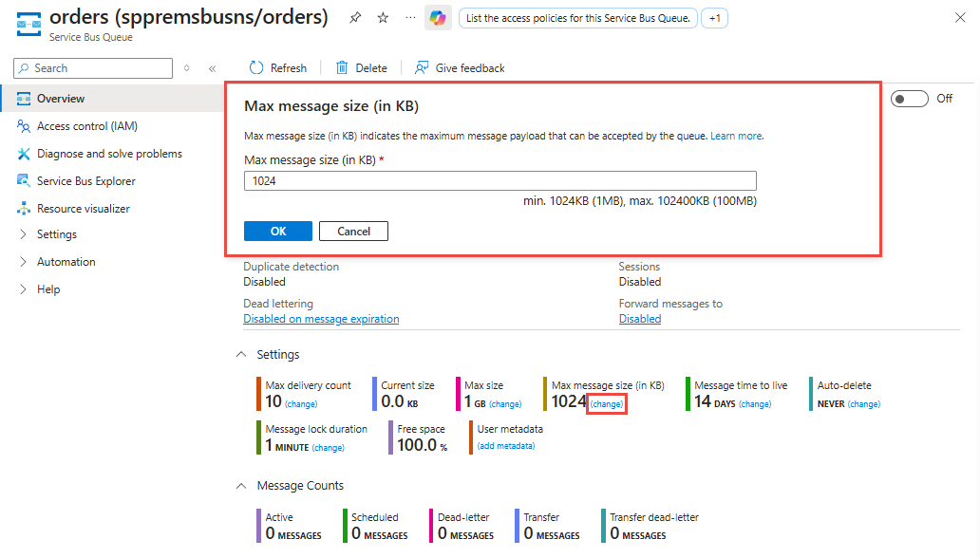
Task: Click the Resource visualizer icon
Action: [x=24, y=208]
